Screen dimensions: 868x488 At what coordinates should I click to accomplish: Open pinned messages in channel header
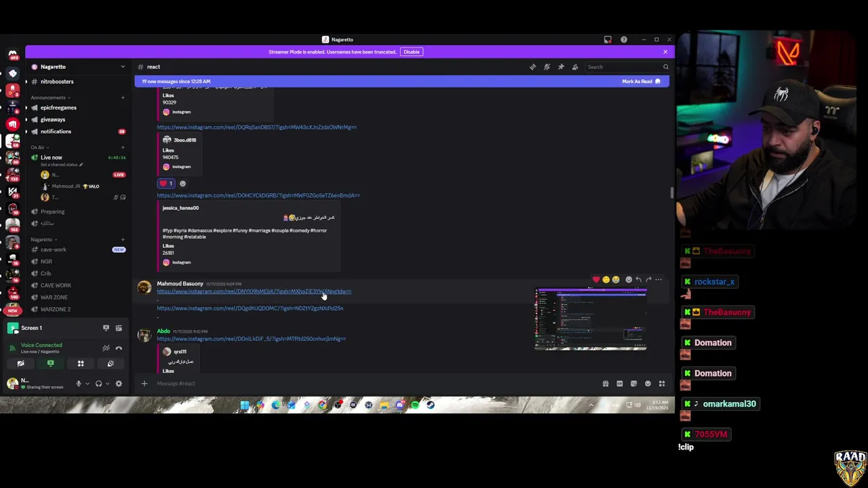pyautogui.click(x=561, y=67)
